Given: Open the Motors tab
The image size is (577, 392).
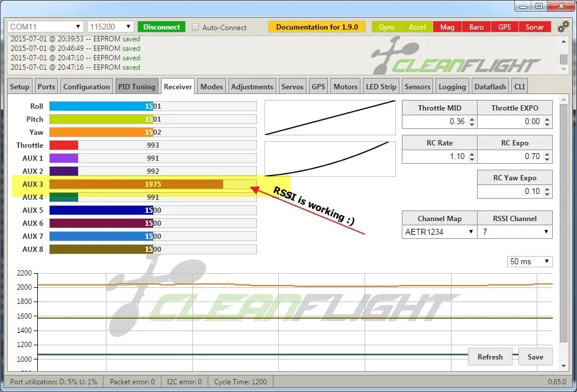Looking at the screenshot, I should (x=346, y=87).
